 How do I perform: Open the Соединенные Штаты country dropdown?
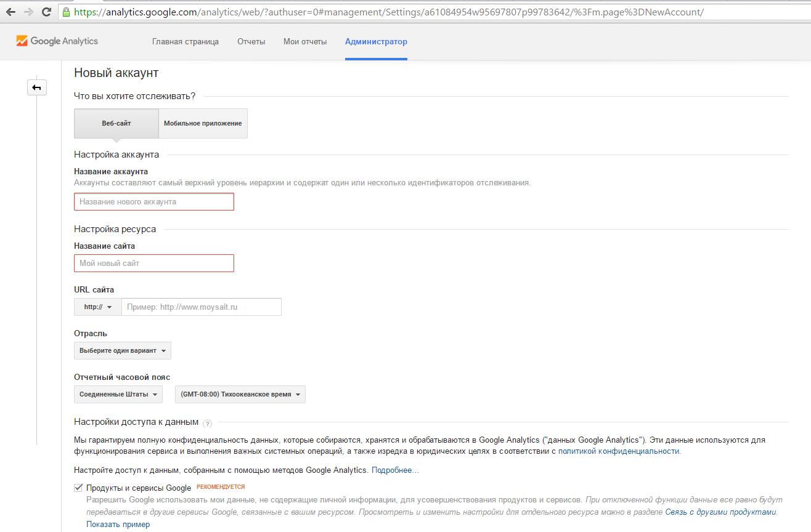(x=118, y=394)
